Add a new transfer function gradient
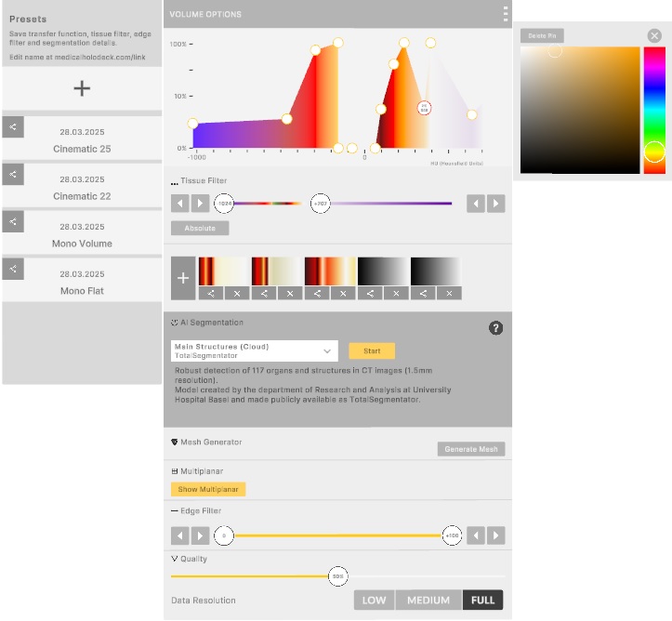This screenshot has width=672, height=621. point(182,278)
